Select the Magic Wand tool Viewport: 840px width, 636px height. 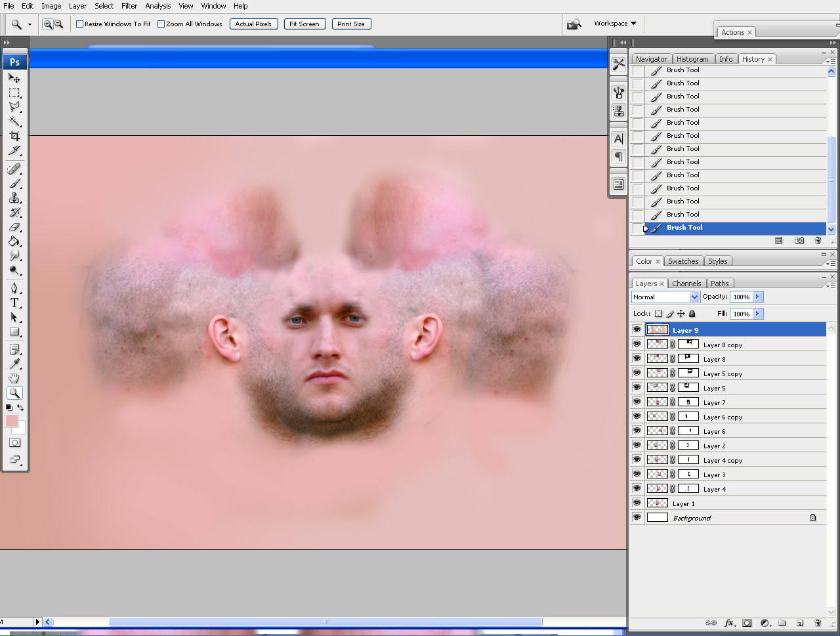[14, 121]
